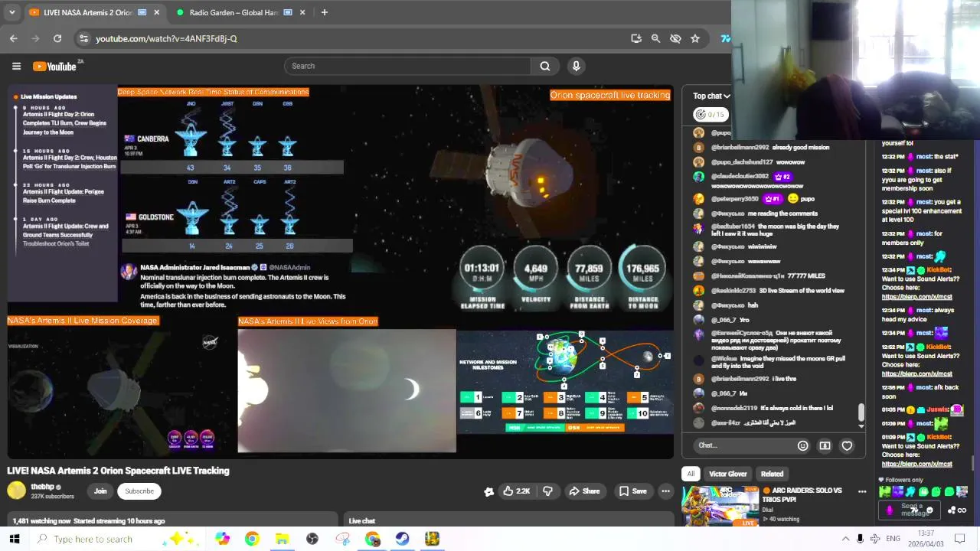Open the taskbar clock showing 13:37
Viewport: 980px width, 551px height.
click(926, 539)
